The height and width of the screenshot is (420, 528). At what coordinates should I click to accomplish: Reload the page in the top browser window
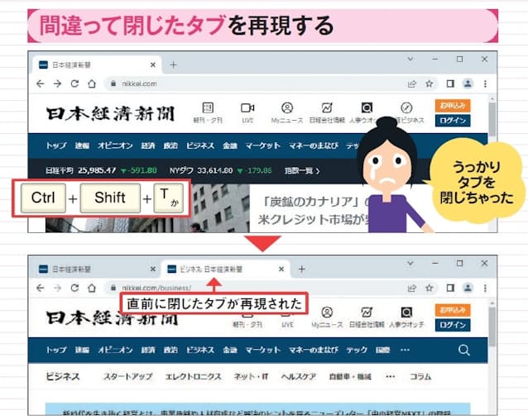(74, 84)
